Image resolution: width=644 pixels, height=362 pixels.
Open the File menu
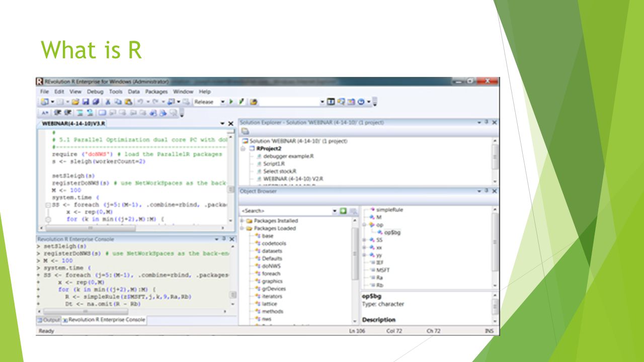point(44,92)
